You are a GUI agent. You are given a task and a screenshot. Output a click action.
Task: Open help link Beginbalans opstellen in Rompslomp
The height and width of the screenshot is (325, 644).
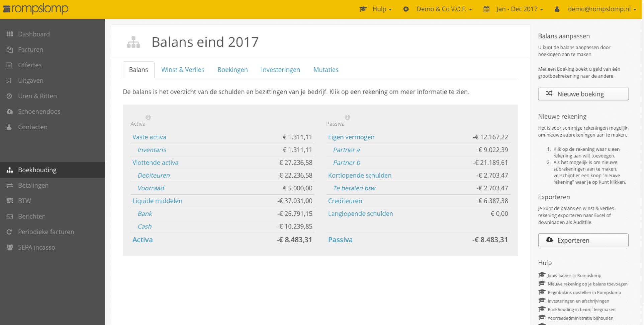coord(584,292)
